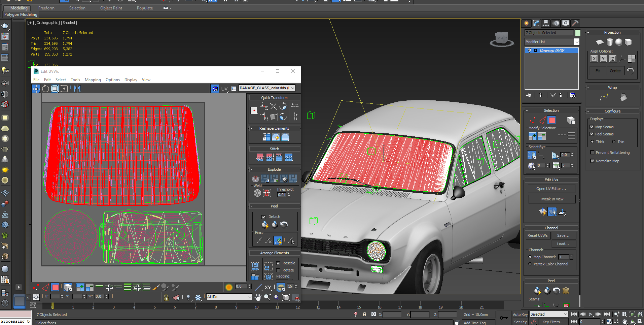Select the Vertex sub-object mode in command panel Selection

(532, 120)
